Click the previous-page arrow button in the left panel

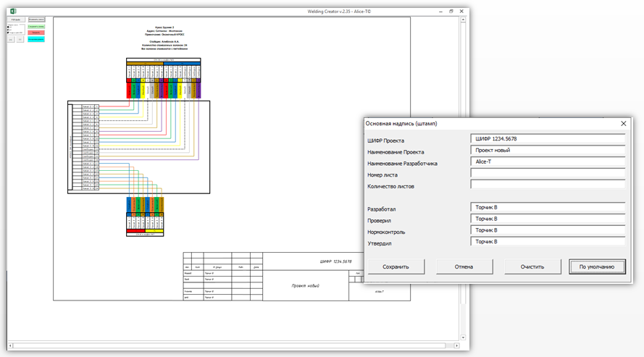(11, 39)
